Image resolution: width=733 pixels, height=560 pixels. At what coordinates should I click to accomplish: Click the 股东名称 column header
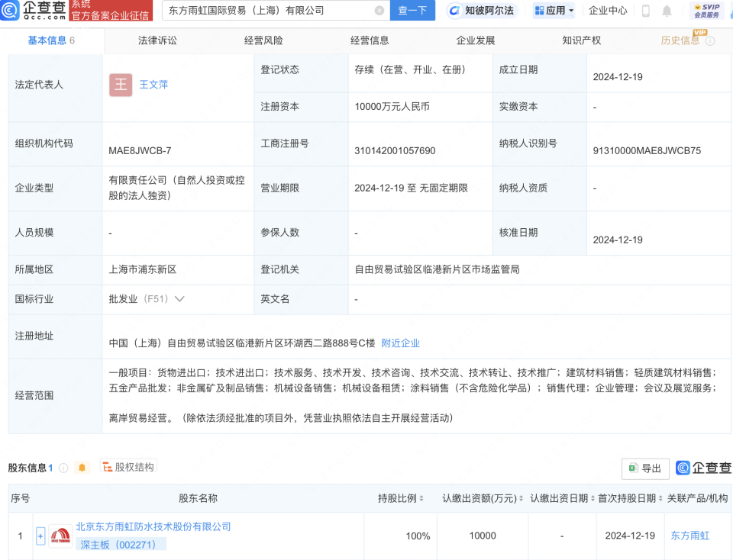point(199,498)
